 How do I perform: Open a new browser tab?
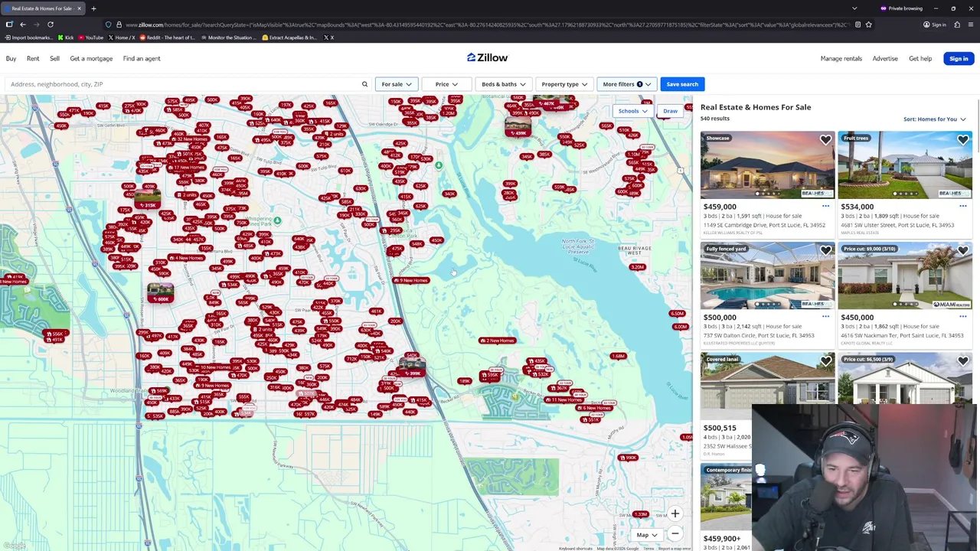click(x=93, y=8)
